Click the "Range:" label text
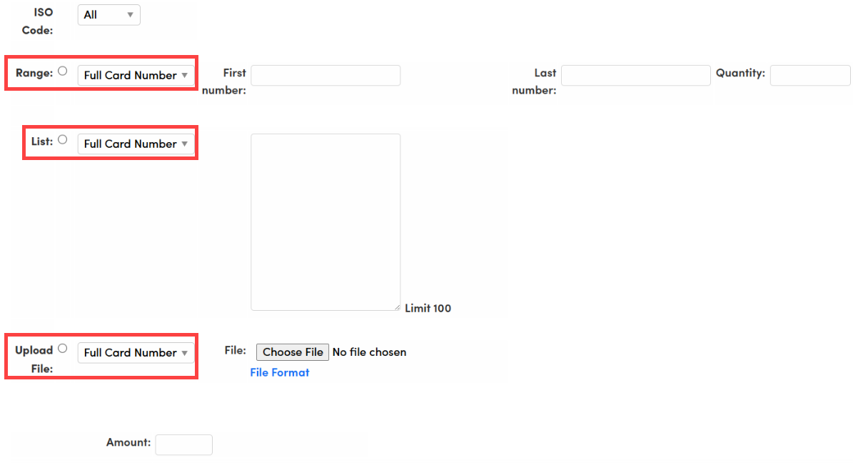The width and height of the screenshot is (868, 463). point(34,73)
